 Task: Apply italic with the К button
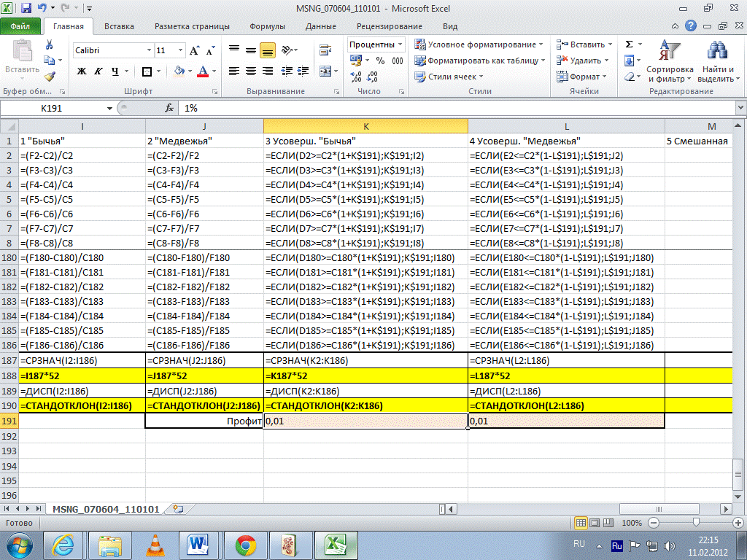pos(98,71)
